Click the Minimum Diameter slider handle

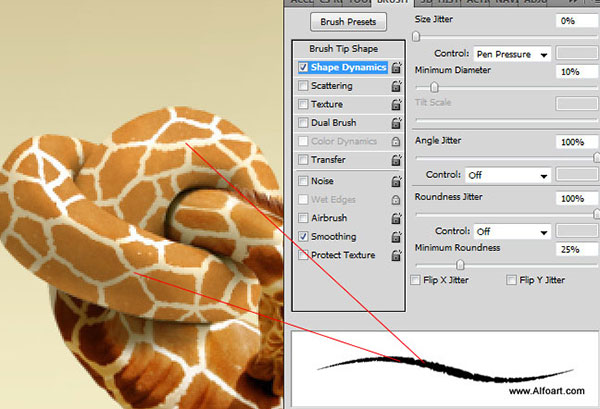point(434,87)
